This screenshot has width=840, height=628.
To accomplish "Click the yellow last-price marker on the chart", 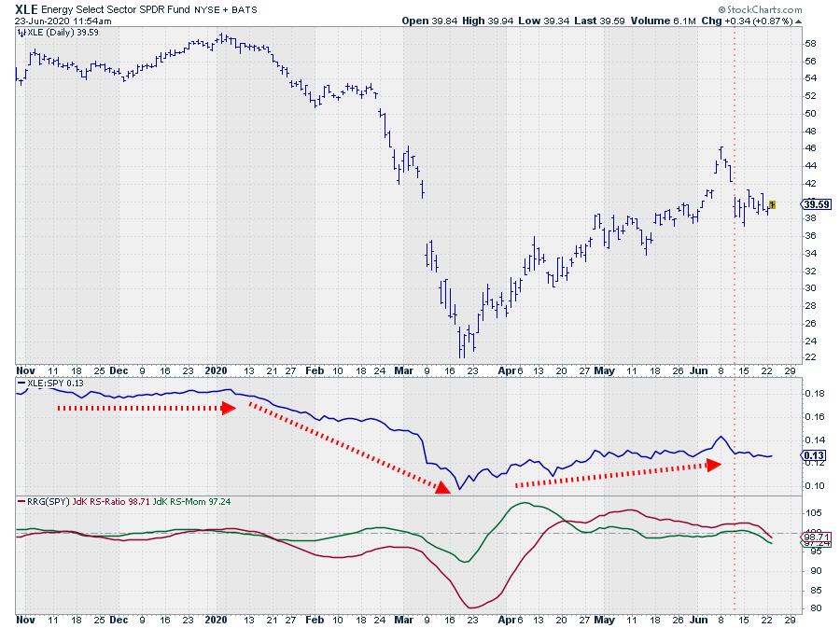I will [772, 204].
